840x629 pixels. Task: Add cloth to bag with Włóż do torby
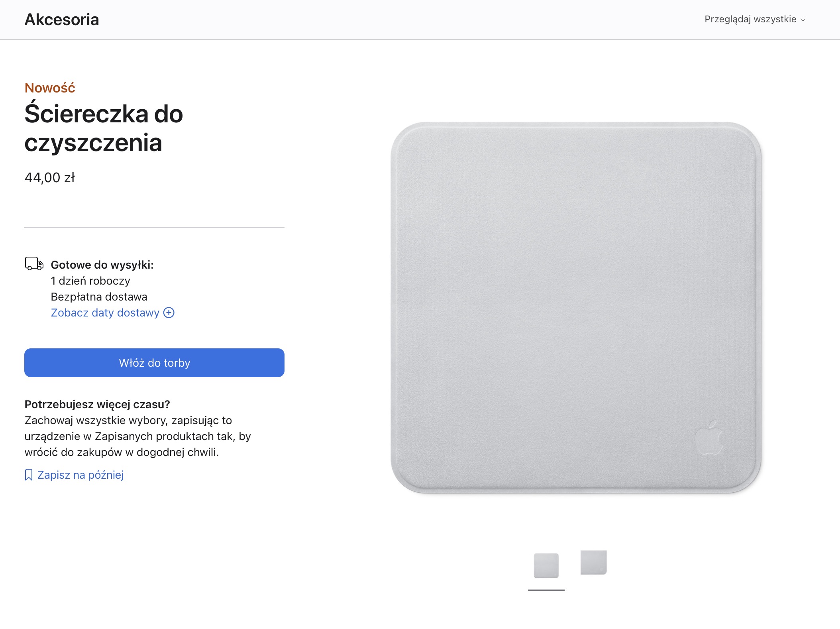pyautogui.click(x=154, y=363)
